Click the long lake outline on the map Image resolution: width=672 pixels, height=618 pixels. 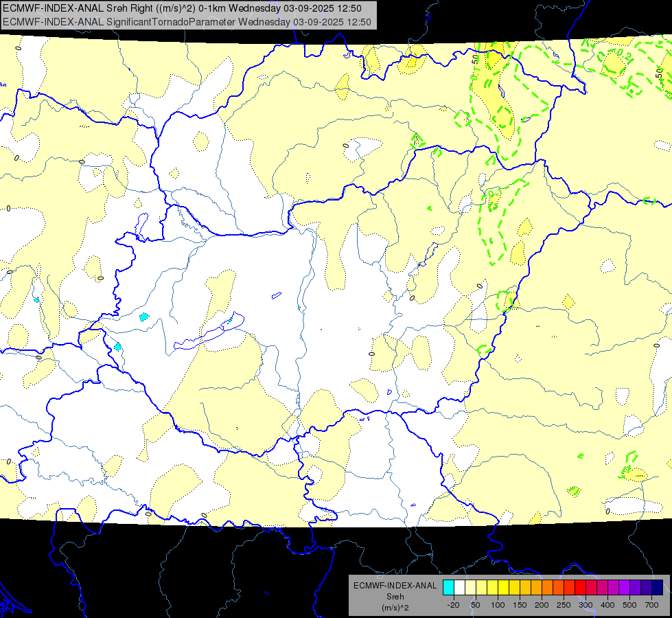[x=209, y=331]
